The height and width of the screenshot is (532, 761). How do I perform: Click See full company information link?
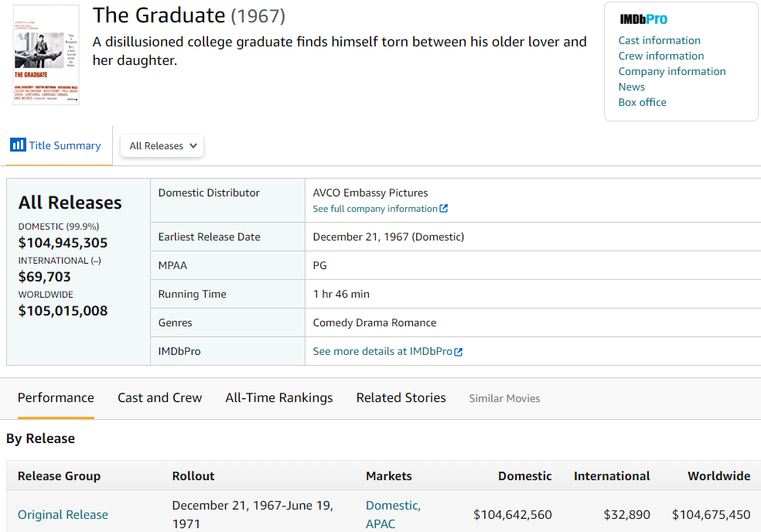click(375, 209)
